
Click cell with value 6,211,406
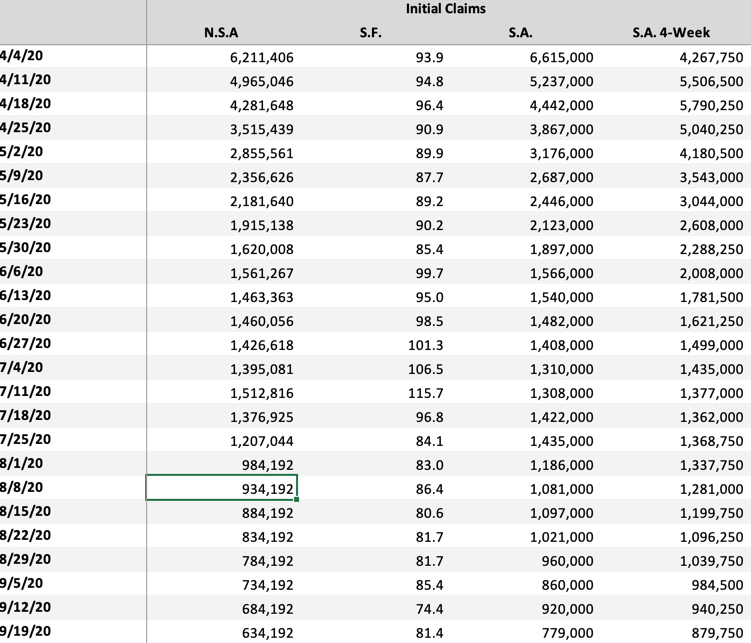(261, 58)
